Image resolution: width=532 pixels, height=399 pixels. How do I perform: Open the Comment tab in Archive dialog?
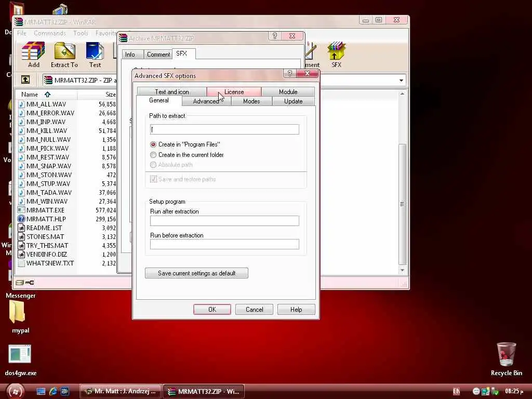click(158, 54)
